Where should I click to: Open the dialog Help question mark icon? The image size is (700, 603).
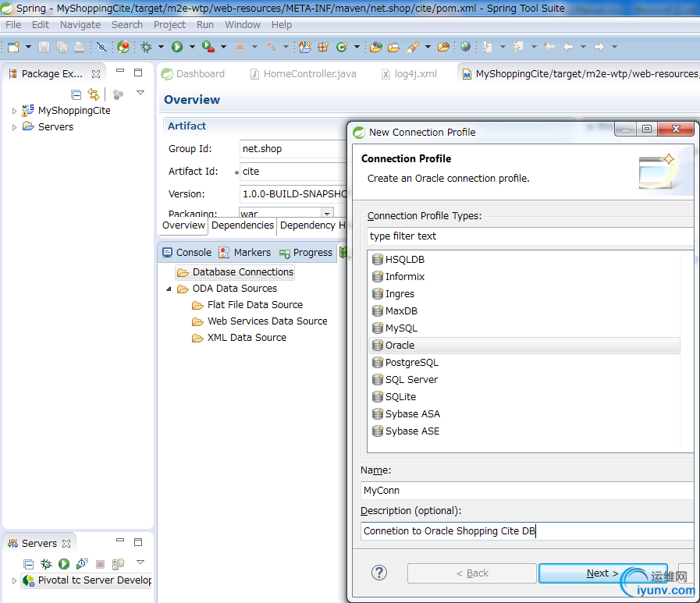click(x=379, y=573)
